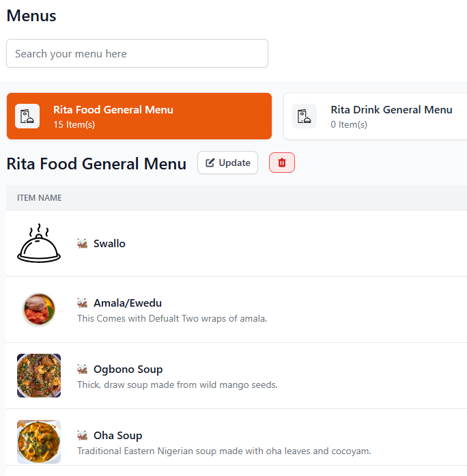Image resolution: width=467 pixels, height=476 pixels.
Task: Click the Search your menu field
Action: click(x=137, y=53)
